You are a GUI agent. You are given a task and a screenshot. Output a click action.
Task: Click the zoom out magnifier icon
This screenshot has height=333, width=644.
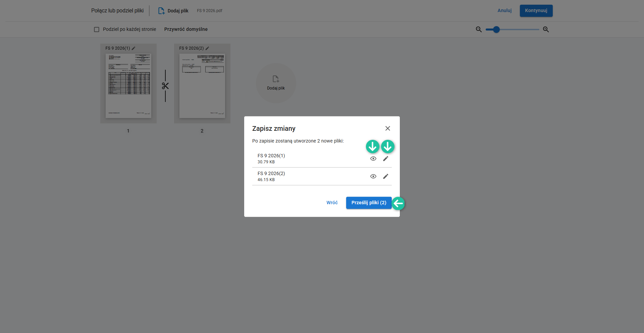[x=479, y=30]
